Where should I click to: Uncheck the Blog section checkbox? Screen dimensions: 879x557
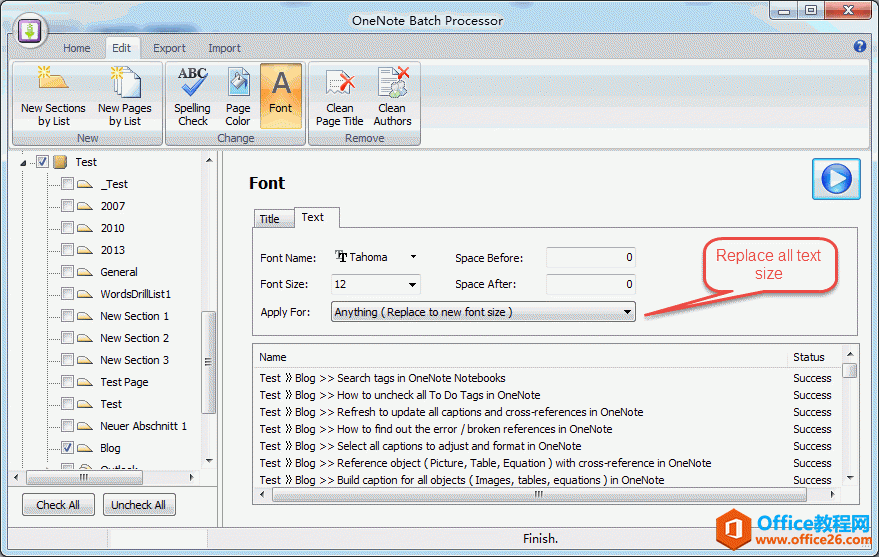click(x=67, y=448)
